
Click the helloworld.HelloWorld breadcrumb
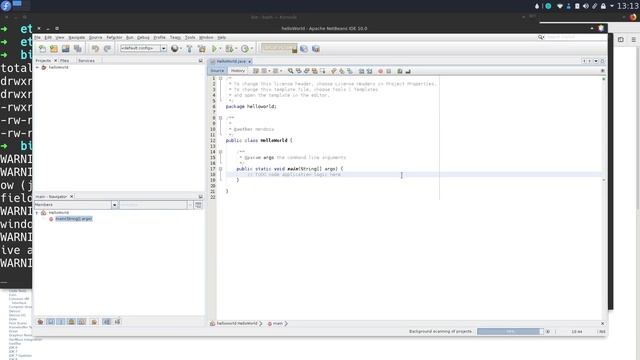237,323
